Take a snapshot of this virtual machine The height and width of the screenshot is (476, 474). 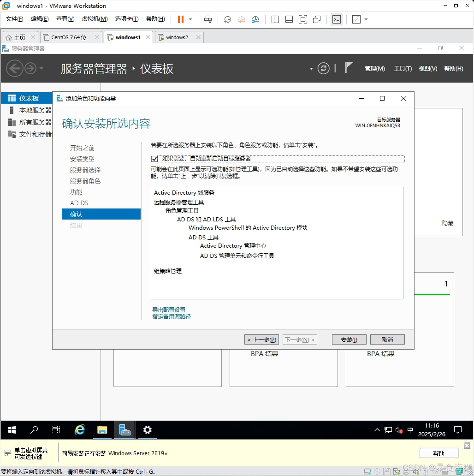coord(227,19)
